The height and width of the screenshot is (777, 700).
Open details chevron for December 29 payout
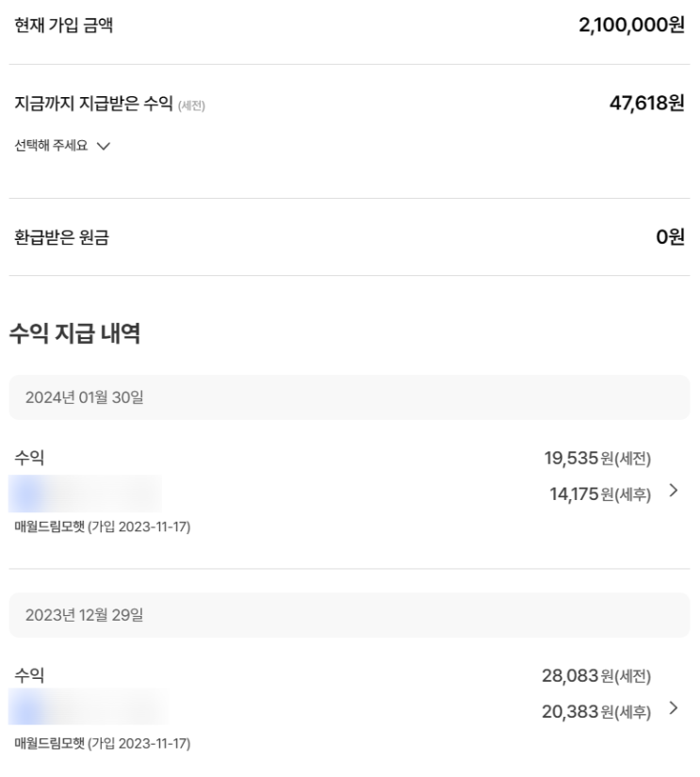coord(673,708)
